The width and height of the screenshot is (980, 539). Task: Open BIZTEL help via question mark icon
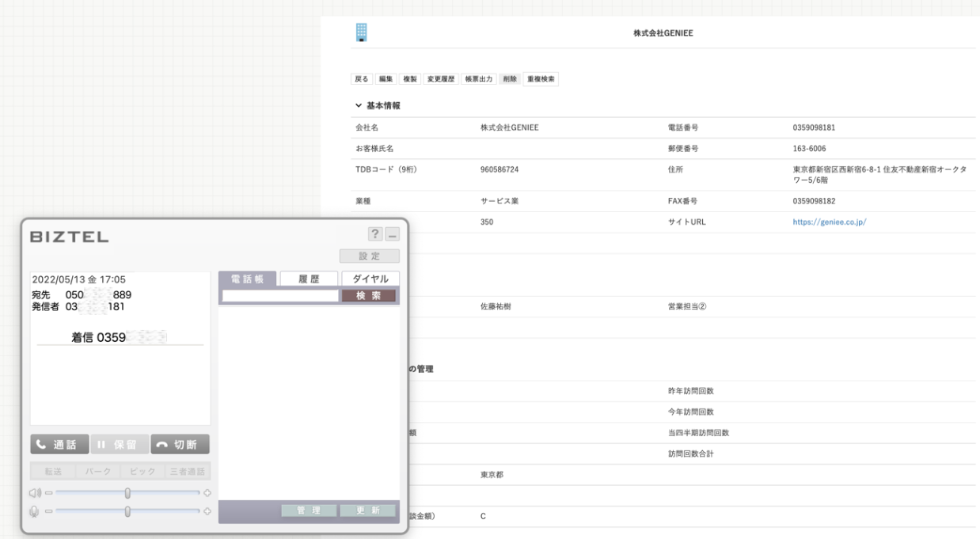[376, 235]
